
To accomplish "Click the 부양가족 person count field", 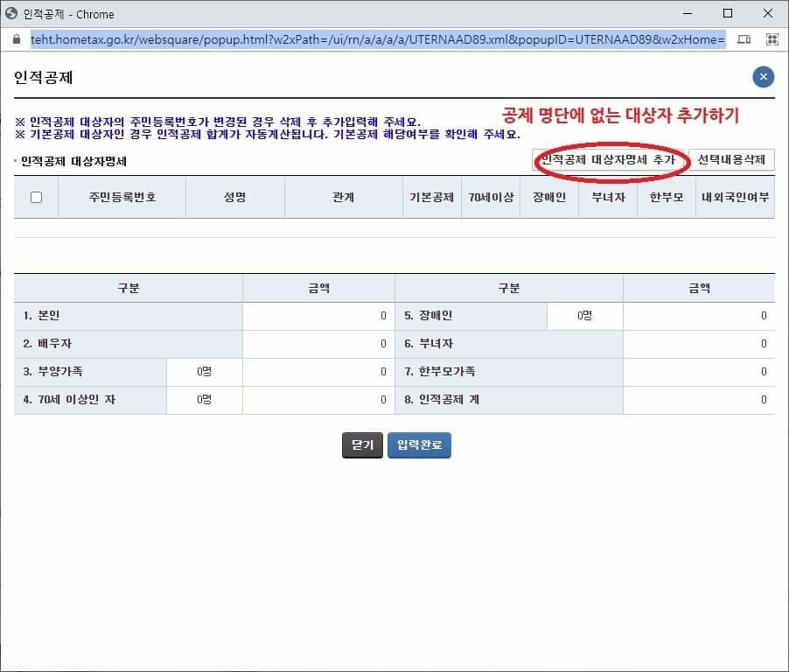I will point(204,372).
